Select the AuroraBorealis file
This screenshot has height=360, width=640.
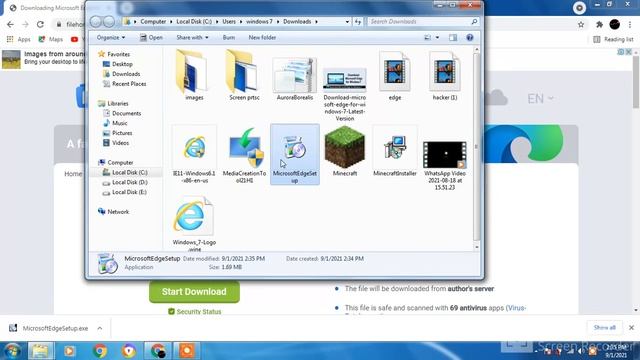[294, 78]
